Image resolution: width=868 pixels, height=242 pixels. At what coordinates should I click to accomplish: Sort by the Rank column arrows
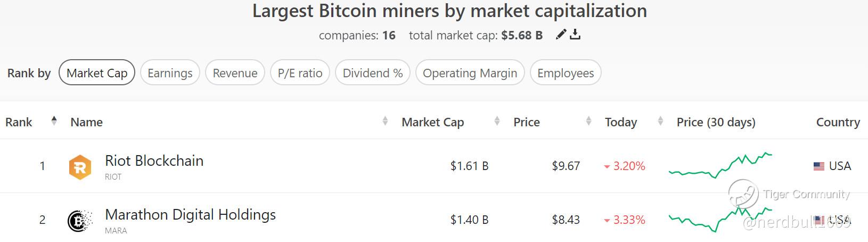click(54, 121)
